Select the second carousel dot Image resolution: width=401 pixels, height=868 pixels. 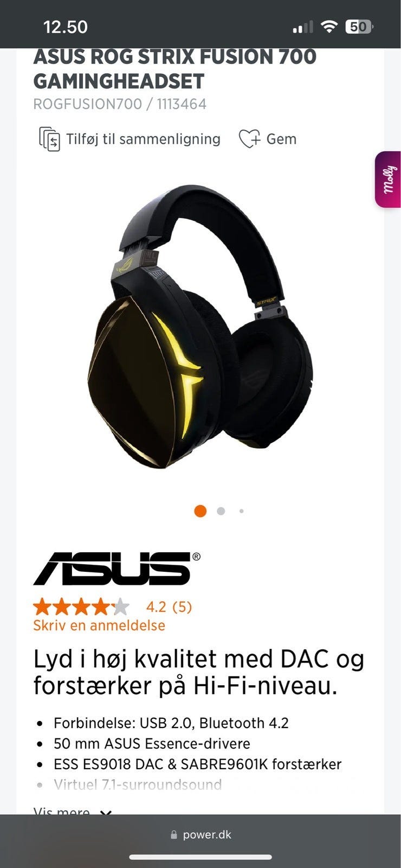coord(221,511)
